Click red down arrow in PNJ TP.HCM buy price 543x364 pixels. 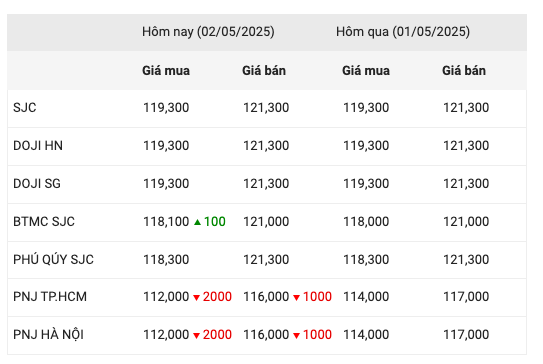coord(196,298)
